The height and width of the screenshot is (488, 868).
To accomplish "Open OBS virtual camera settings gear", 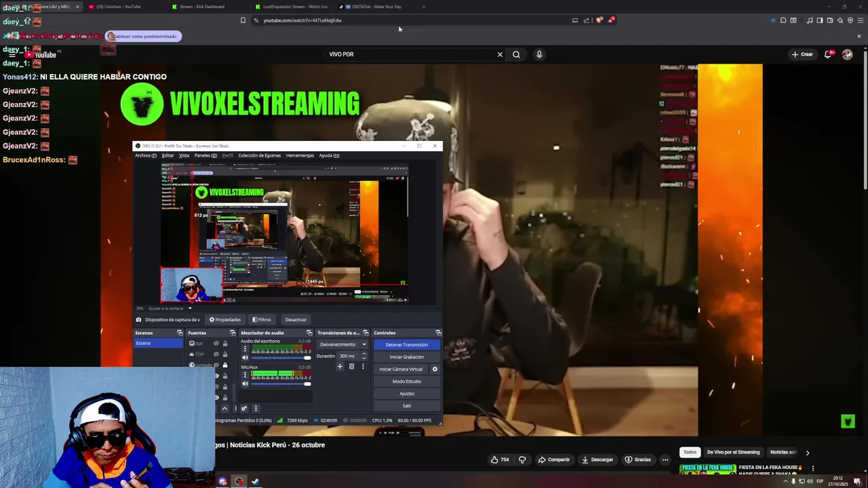I will (435, 369).
